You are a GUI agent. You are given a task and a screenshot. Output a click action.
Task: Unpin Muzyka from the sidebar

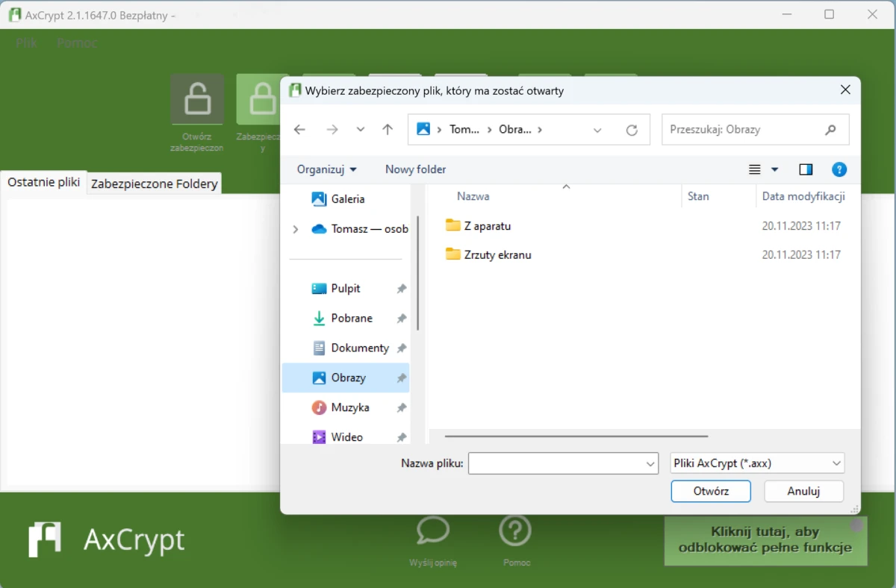point(401,407)
